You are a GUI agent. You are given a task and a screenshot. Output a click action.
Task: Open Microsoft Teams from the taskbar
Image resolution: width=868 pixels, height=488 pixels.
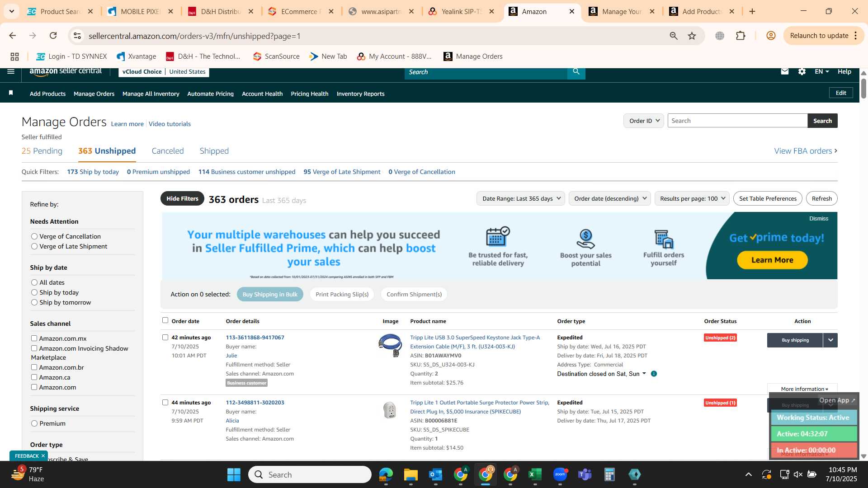pyautogui.click(x=585, y=474)
